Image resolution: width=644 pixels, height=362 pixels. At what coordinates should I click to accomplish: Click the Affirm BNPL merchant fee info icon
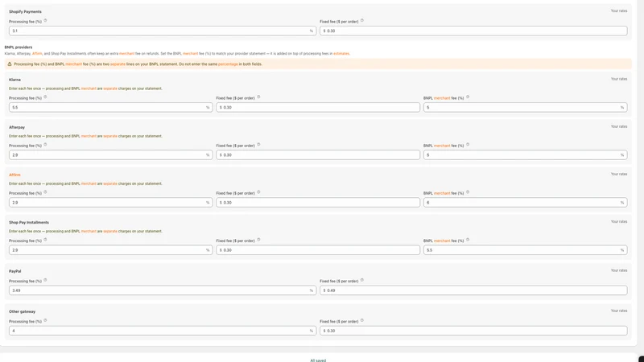(468, 192)
